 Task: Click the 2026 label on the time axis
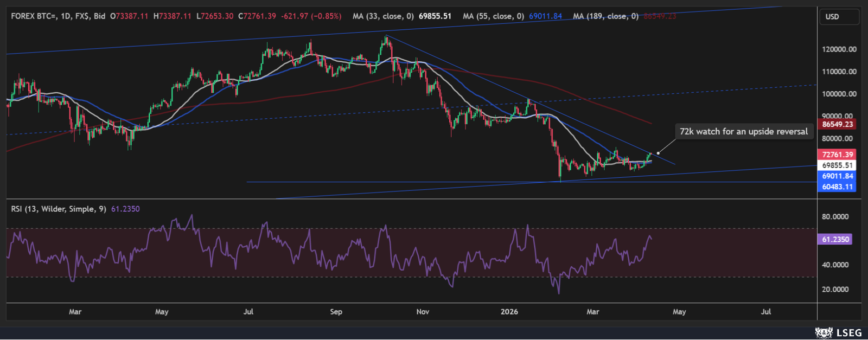pyautogui.click(x=509, y=312)
